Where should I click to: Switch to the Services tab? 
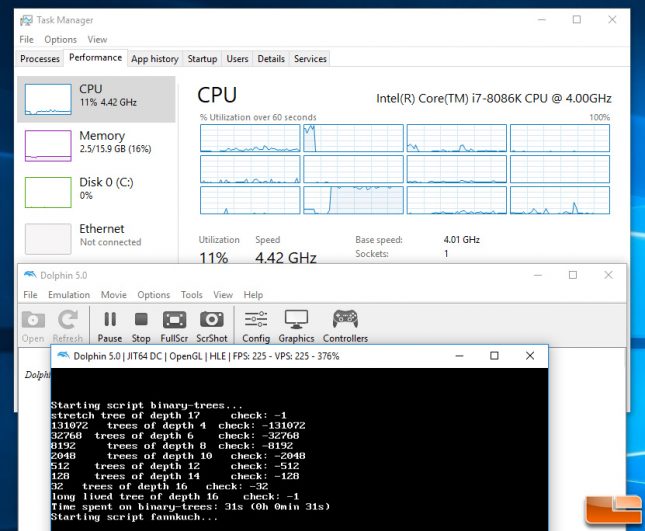tap(310, 59)
